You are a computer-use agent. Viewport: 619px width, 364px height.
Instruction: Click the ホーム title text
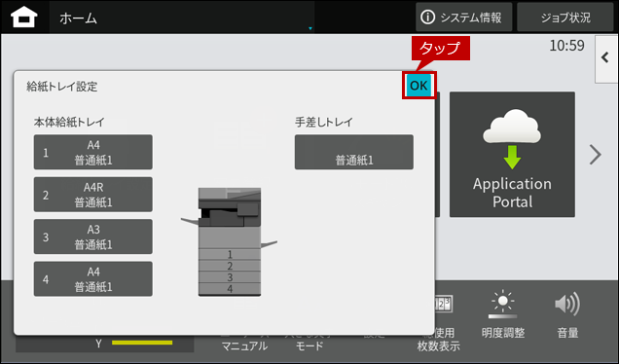[x=78, y=18]
